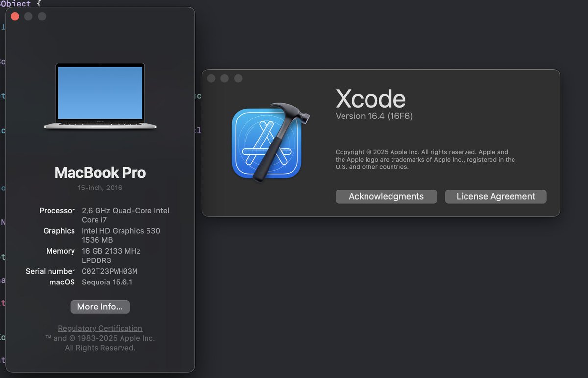
Task: Click the Graphics label
Action: click(x=59, y=231)
